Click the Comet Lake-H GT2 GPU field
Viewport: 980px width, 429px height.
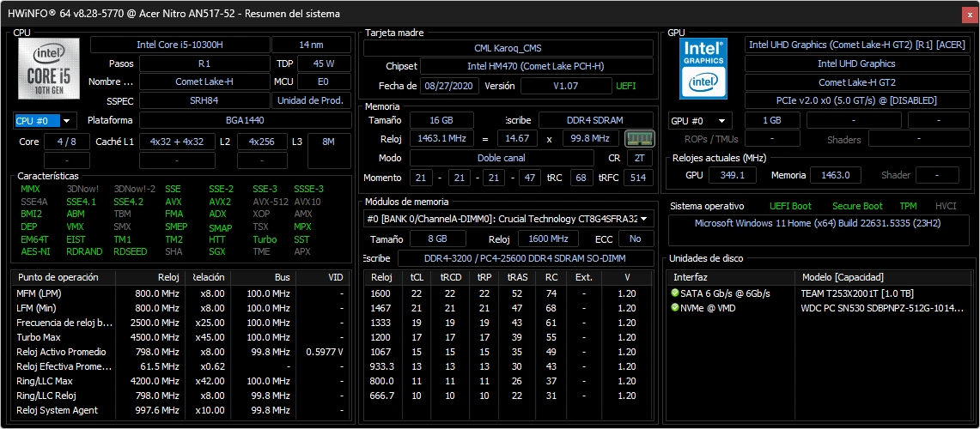coord(856,82)
